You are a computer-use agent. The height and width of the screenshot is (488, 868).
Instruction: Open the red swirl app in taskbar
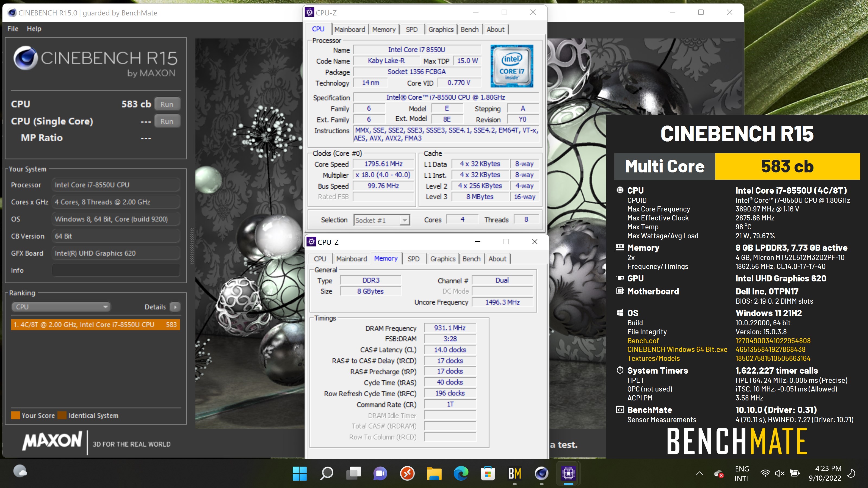point(407,474)
